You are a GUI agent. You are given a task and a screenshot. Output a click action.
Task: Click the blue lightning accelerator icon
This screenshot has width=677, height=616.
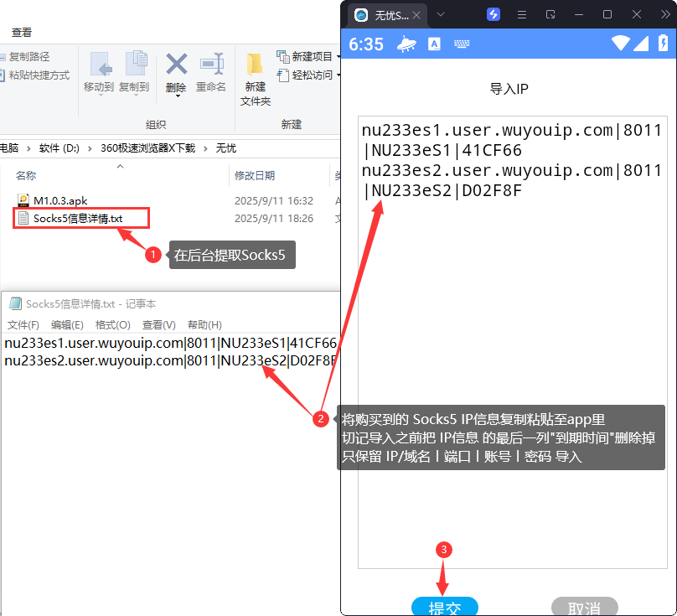tap(494, 14)
